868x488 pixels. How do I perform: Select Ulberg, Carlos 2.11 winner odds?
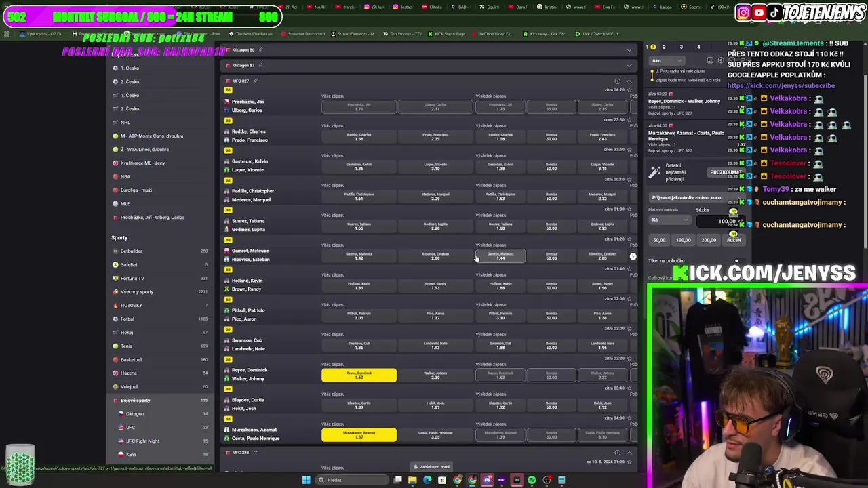(x=435, y=106)
